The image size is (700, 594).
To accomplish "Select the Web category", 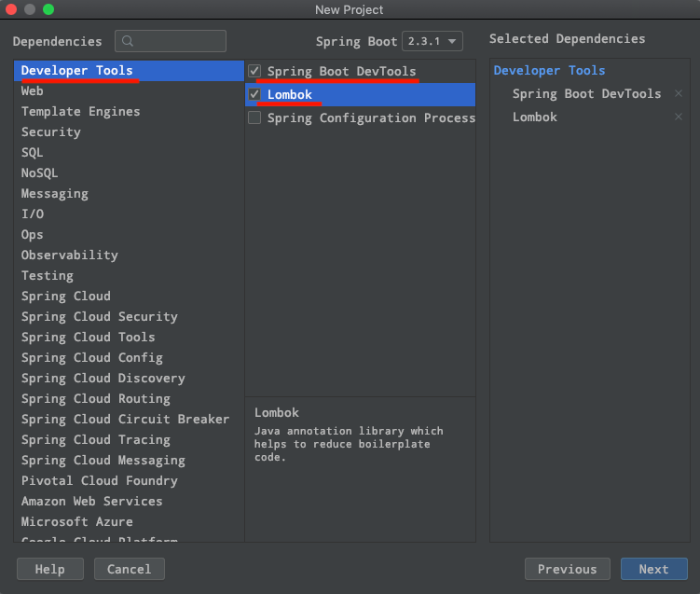I will (129, 91).
